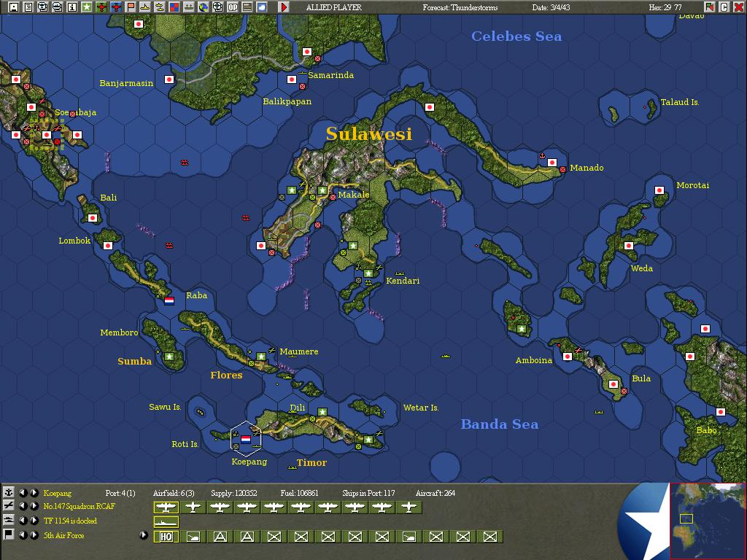Viewport: 747px width, 560px height.
Task: Click the flag icon beside 5th Air Force row
Action: click(8, 534)
